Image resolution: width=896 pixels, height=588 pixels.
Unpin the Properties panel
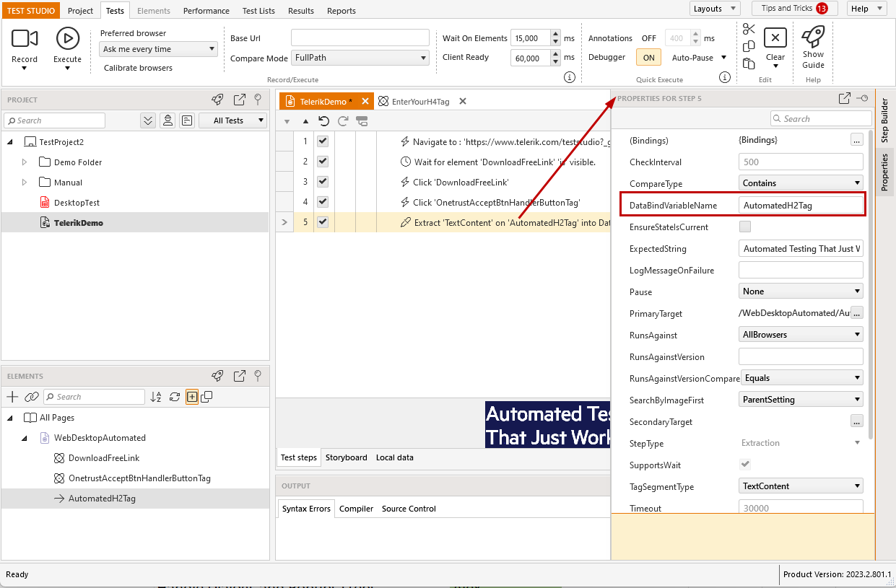pyautogui.click(x=862, y=98)
